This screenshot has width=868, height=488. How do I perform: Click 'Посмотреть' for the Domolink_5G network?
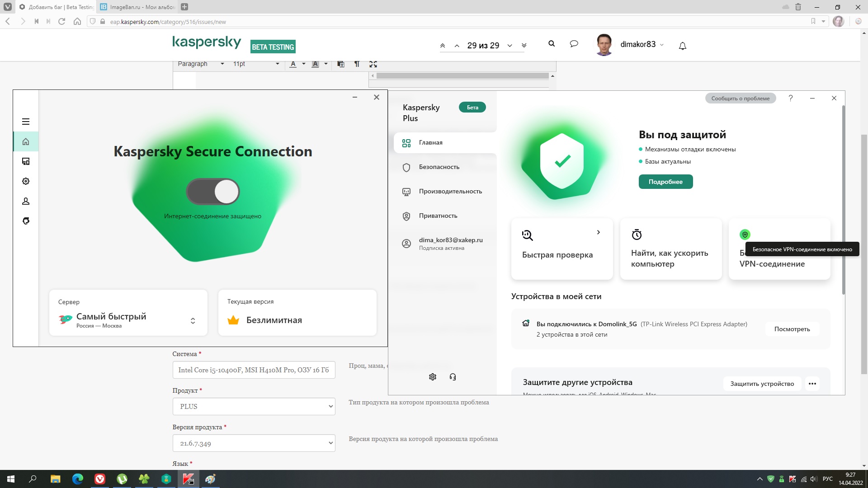792,329
